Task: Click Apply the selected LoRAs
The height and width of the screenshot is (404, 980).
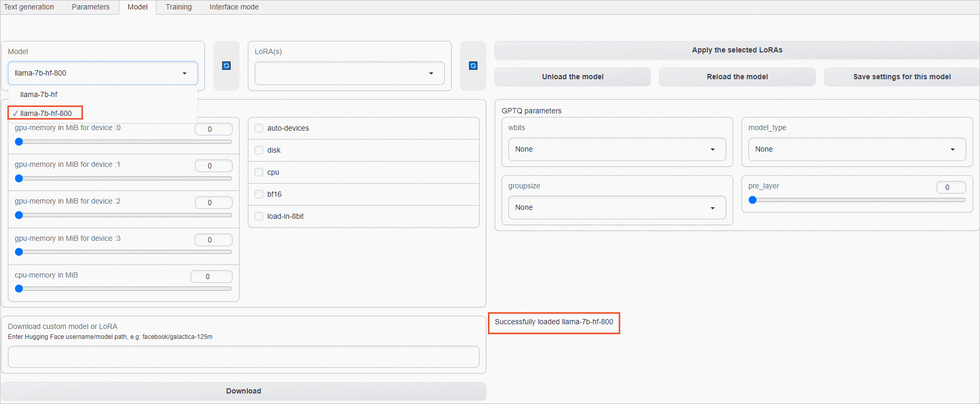Action: [737, 50]
